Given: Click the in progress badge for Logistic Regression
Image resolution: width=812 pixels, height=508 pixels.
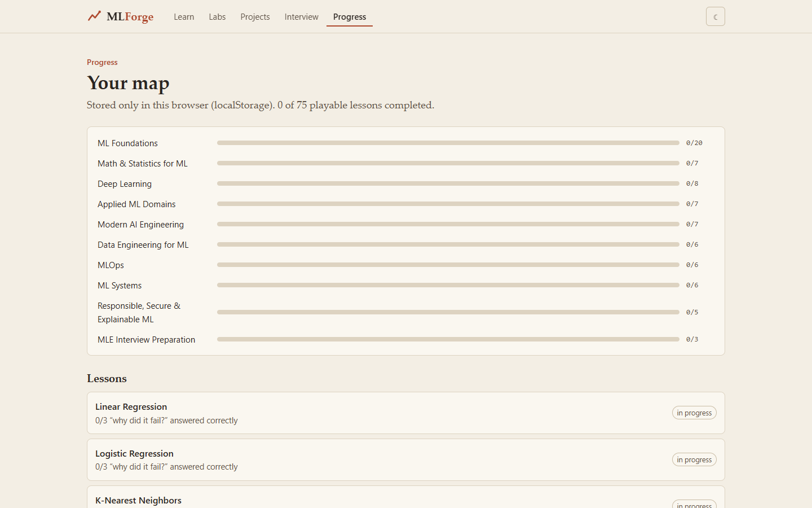Looking at the screenshot, I should (694, 460).
